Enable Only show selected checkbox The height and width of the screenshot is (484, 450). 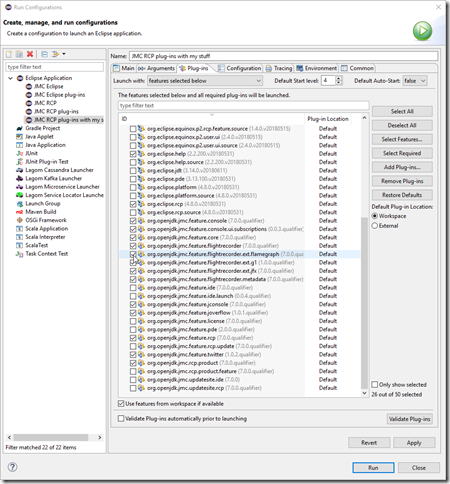(x=375, y=384)
